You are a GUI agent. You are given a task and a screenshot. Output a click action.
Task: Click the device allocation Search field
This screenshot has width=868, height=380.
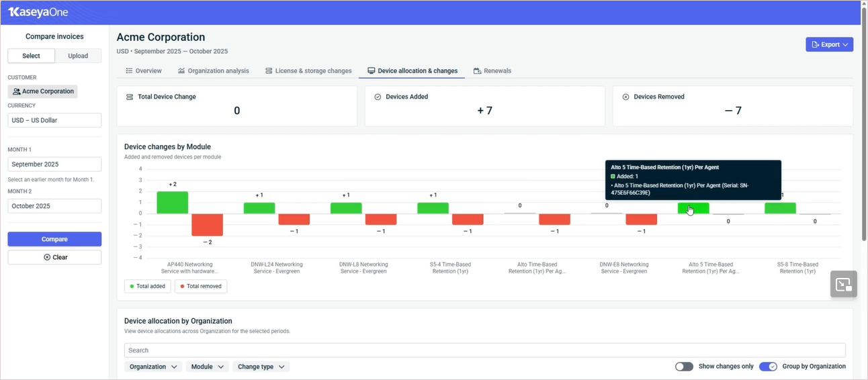coord(484,350)
